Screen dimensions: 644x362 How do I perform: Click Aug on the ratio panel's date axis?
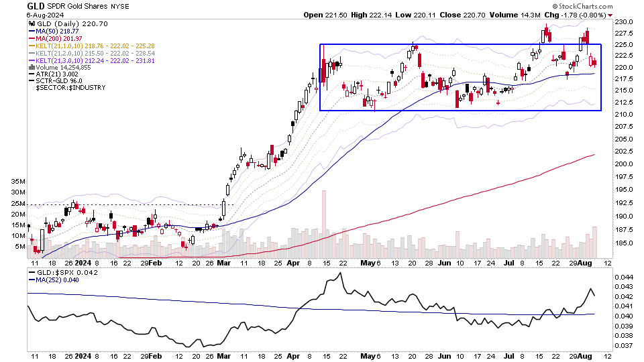585,356
